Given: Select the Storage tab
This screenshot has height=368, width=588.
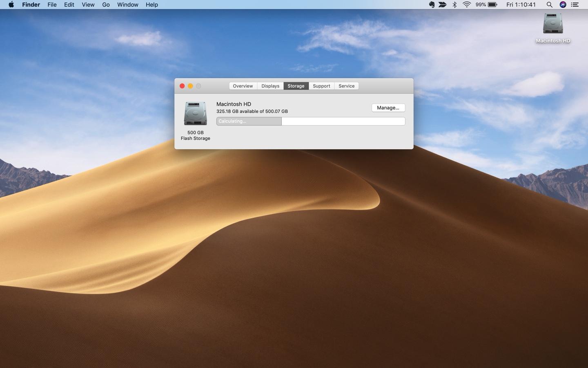Looking at the screenshot, I should point(296,86).
